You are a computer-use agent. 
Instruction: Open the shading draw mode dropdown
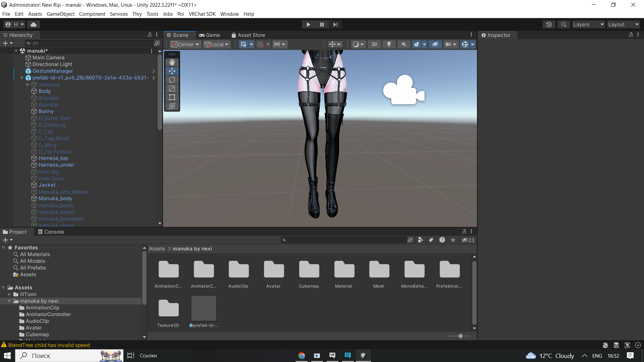click(x=358, y=44)
